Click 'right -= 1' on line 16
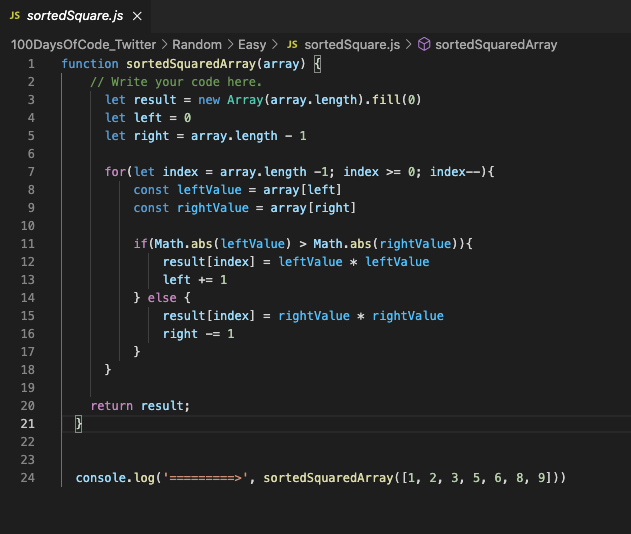 198,334
